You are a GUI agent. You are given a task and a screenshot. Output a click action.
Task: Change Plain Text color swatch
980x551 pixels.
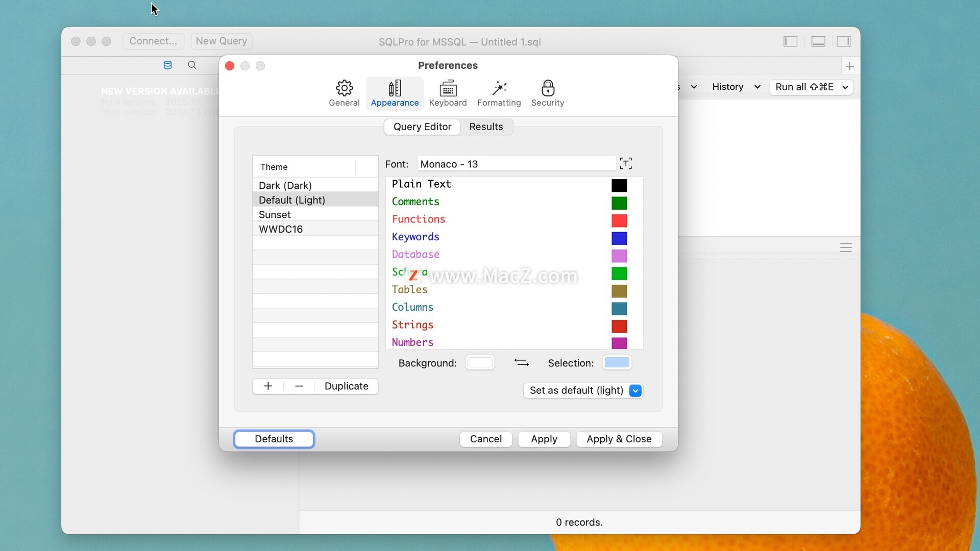pos(619,185)
